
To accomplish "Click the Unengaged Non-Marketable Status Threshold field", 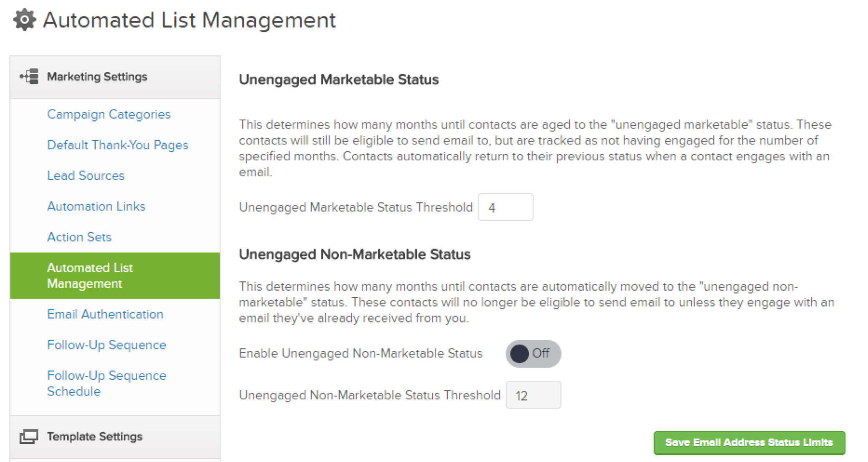I will click(533, 395).
